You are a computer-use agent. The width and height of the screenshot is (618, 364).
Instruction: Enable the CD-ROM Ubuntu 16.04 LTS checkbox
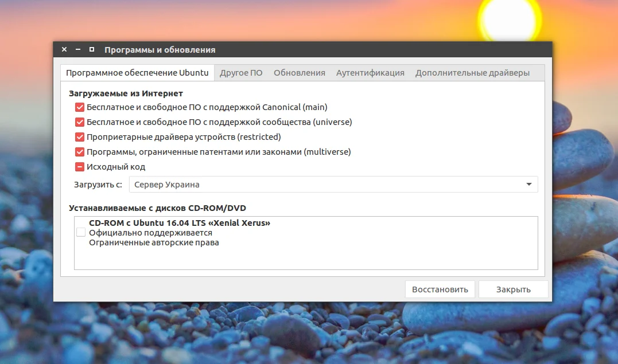81,232
